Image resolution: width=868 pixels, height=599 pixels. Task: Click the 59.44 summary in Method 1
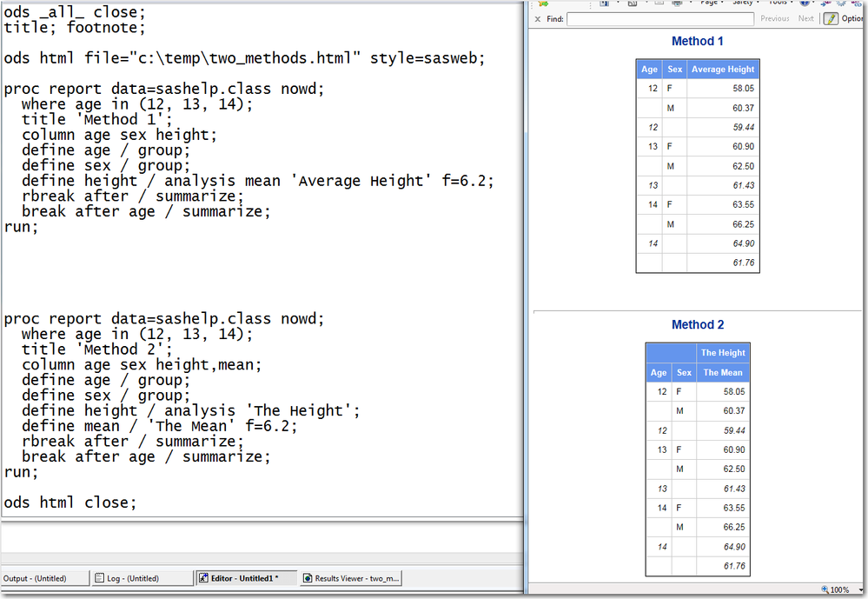tap(743, 128)
